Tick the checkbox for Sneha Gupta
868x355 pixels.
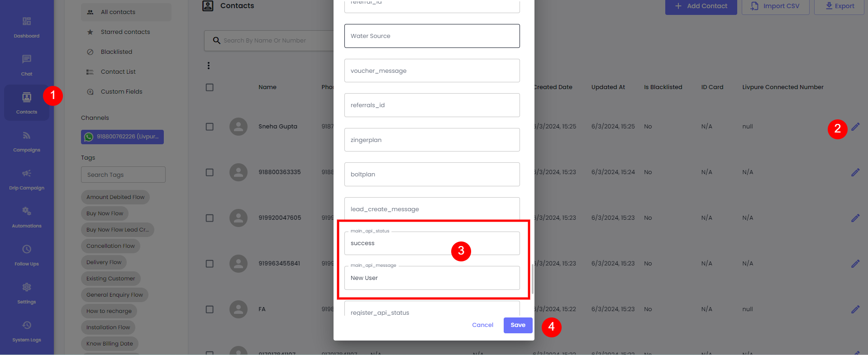click(210, 127)
